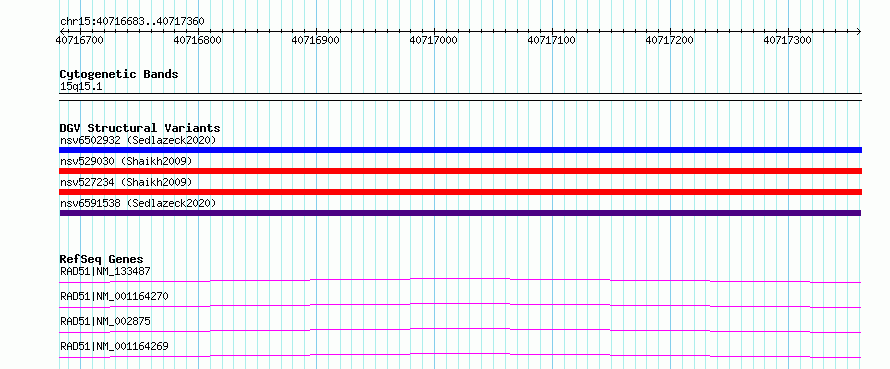Click the nsv6591538 purple variant bar
Image resolution: width=890 pixels, height=369 pixels.
pos(460,213)
